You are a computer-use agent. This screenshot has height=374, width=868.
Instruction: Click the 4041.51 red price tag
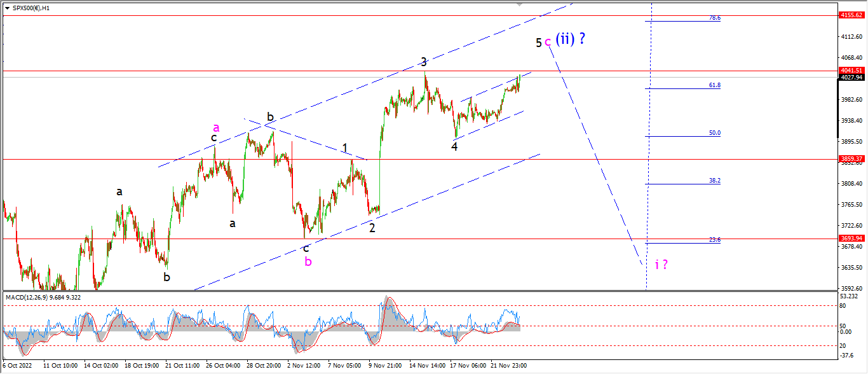point(851,71)
